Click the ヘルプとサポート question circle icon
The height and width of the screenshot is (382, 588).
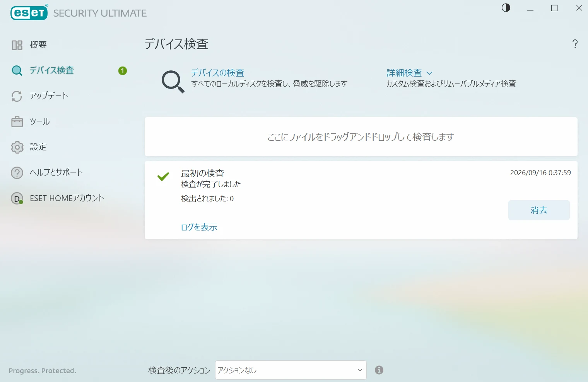click(x=17, y=173)
